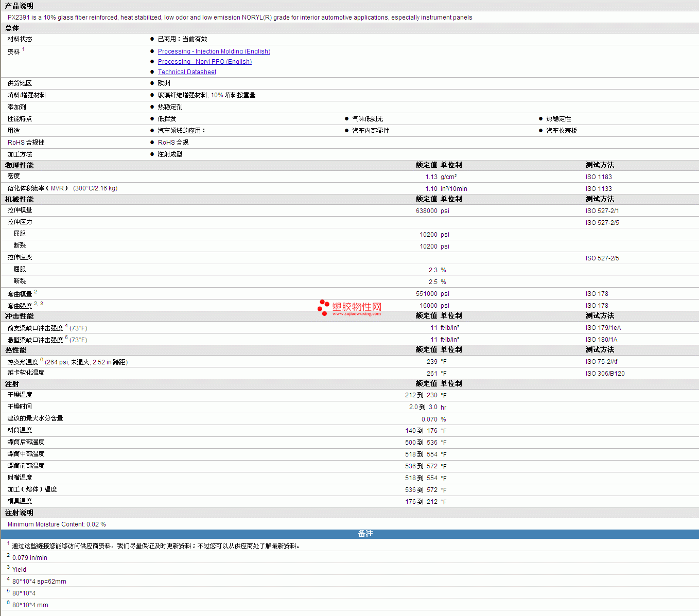Click the ISO 1183 test method cell
The height and width of the screenshot is (616, 699).
(598, 177)
